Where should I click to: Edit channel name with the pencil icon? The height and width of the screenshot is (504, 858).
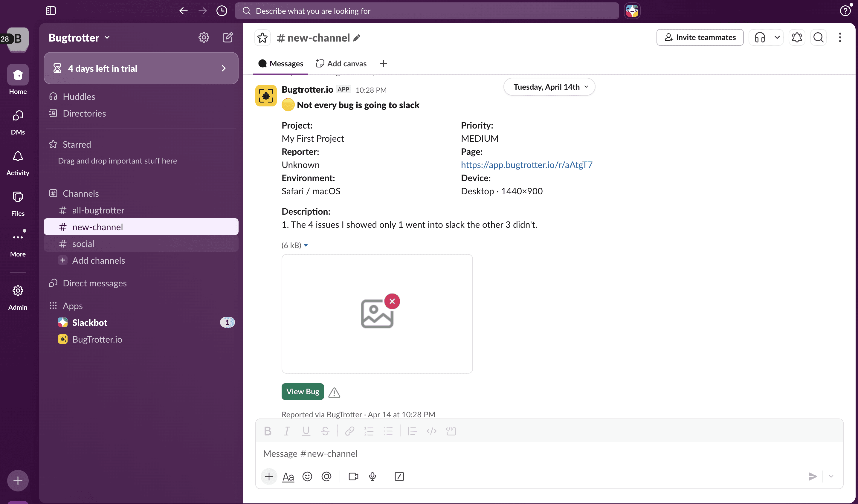(356, 38)
